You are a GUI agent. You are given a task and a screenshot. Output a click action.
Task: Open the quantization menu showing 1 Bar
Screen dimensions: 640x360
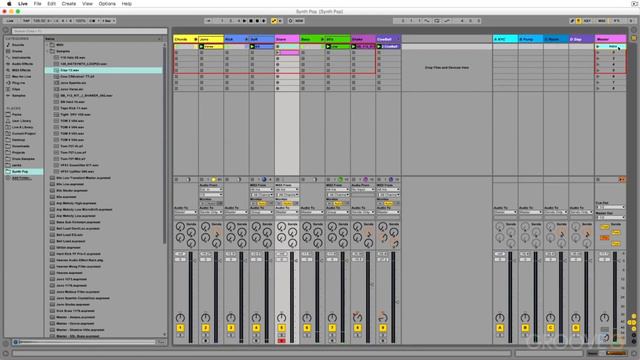click(x=109, y=20)
